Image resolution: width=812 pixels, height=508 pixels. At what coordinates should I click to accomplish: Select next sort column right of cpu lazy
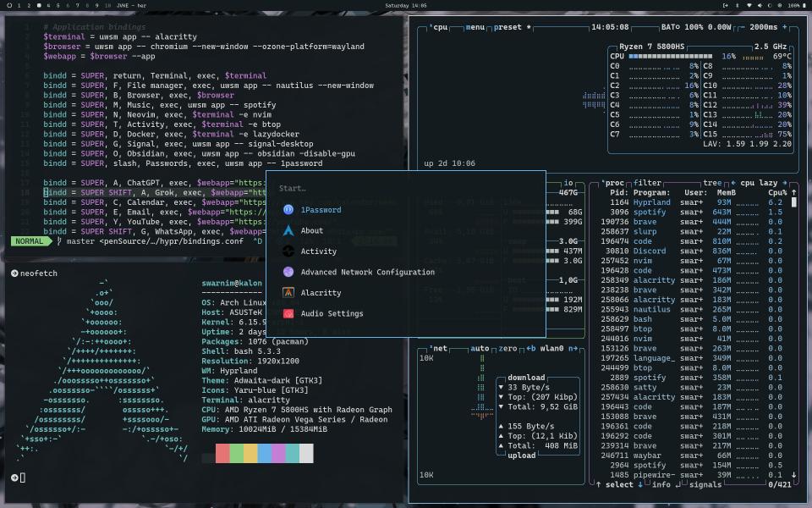pos(785,183)
